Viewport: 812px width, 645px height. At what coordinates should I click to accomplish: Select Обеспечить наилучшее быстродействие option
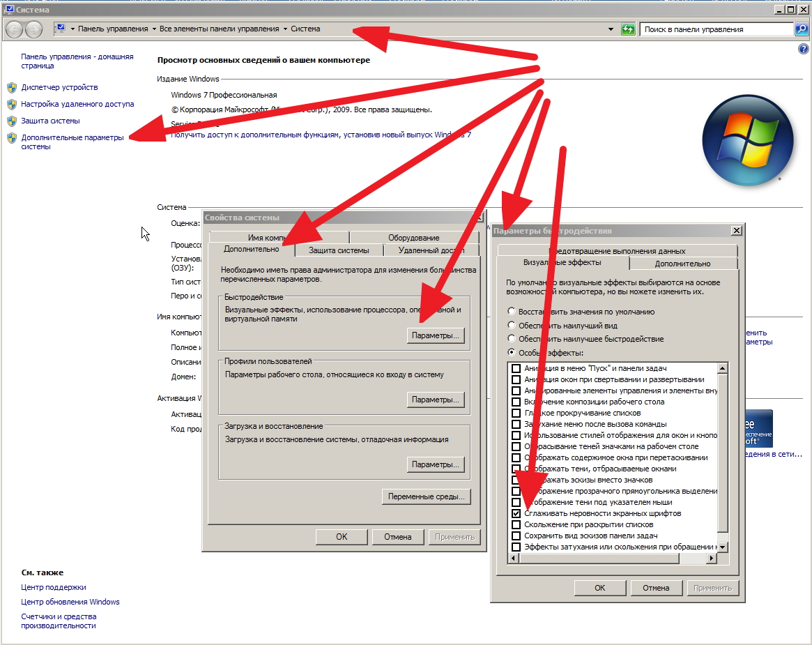pyautogui.click(x=512, y=338)
